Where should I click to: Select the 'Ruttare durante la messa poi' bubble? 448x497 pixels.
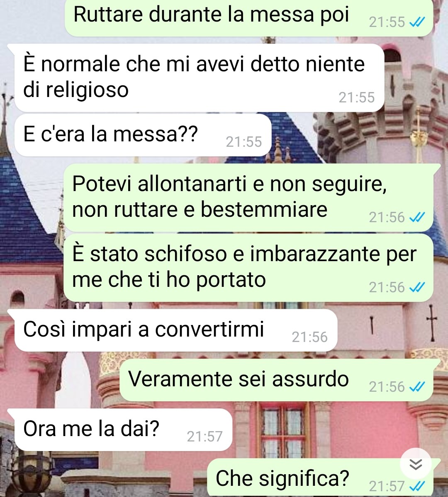point(249,18)
